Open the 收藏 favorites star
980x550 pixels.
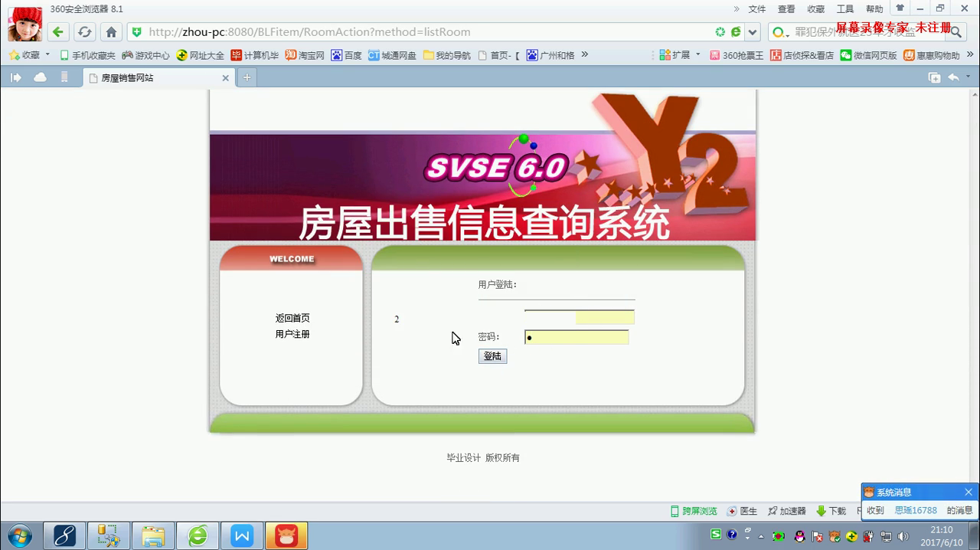tap(24, 55)
